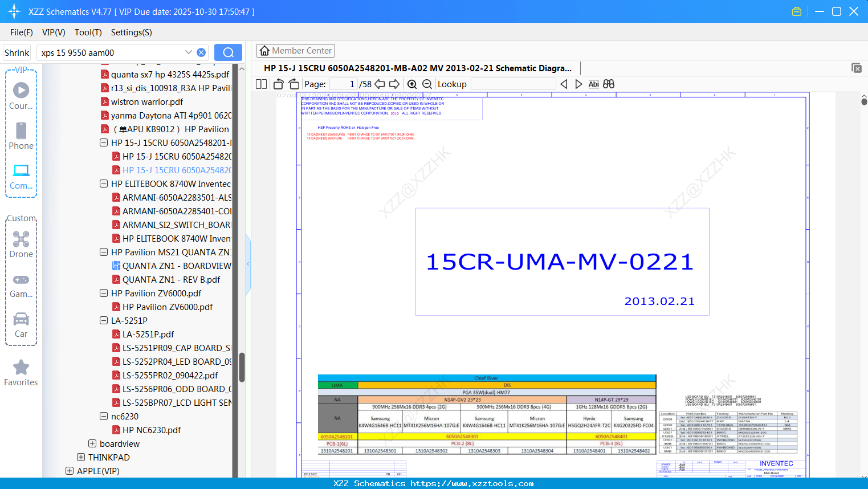The height and width of the screenshot is (489, 868).
Task: Expand the APPLE(VIP) folder
Action: click(x=70, y=471)
